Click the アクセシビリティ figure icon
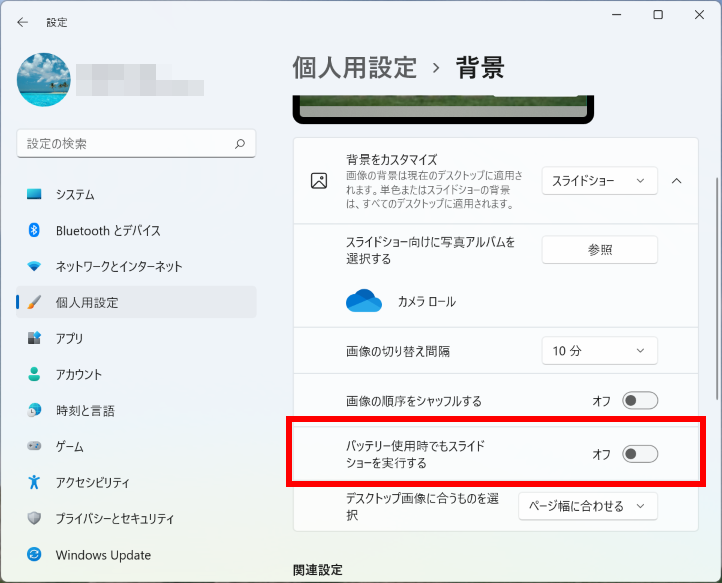Screen dimensions: 722x583 click(34, 482)
